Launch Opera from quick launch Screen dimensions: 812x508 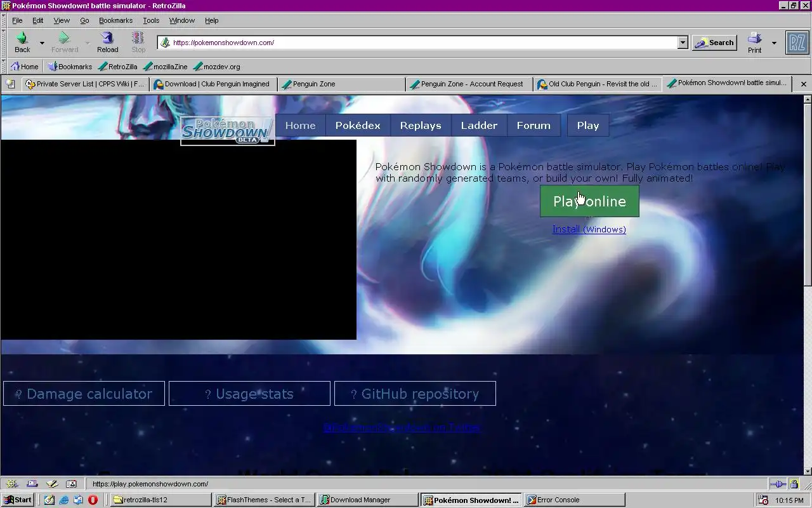tap(93, 500)
